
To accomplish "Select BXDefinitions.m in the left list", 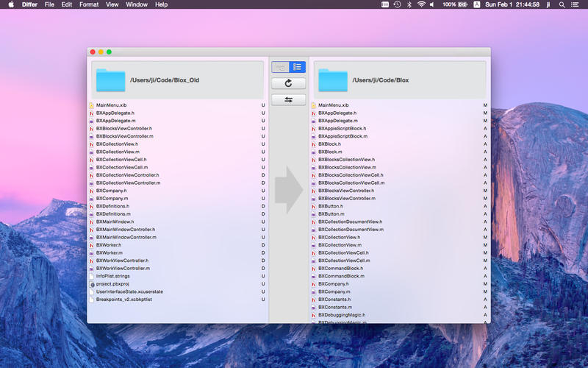I will pos(178,214).
